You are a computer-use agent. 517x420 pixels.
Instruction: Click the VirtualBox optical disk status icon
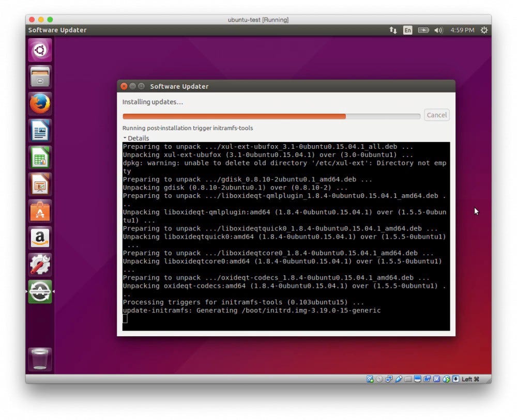click(x=379, y=379)
